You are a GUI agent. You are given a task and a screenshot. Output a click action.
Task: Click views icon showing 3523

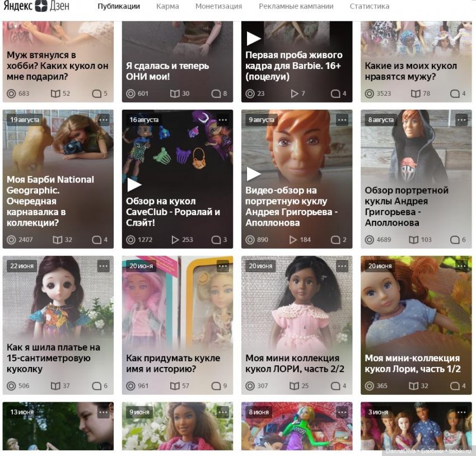(369, 94)
